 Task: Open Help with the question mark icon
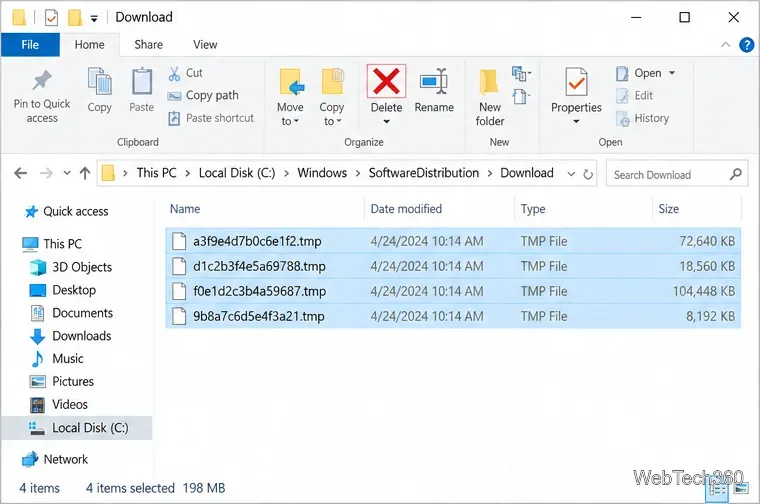click(746, 45)
